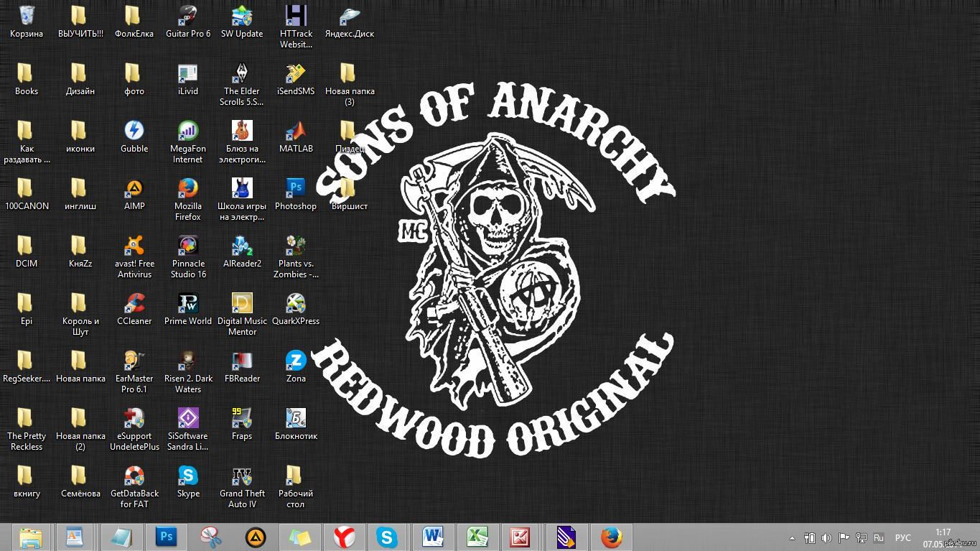Show hidden system tray icons

pyautogui.click(x=792, y=538)
